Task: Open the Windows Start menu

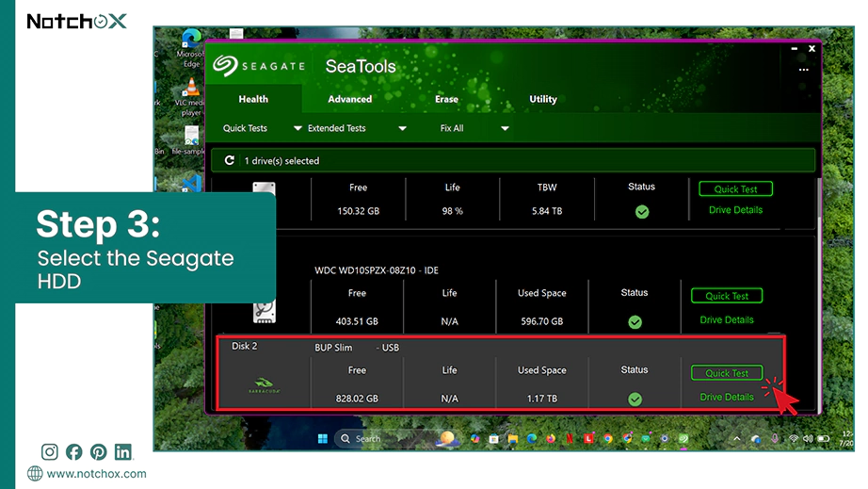Action: pos(323,439)
